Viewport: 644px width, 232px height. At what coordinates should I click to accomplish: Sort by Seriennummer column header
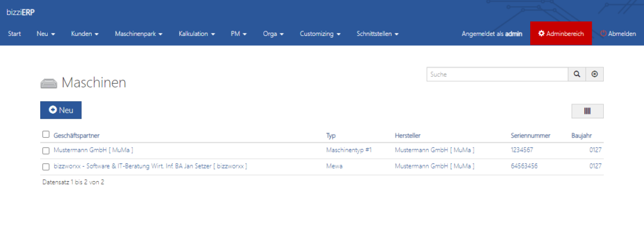[x=530, y=135]
